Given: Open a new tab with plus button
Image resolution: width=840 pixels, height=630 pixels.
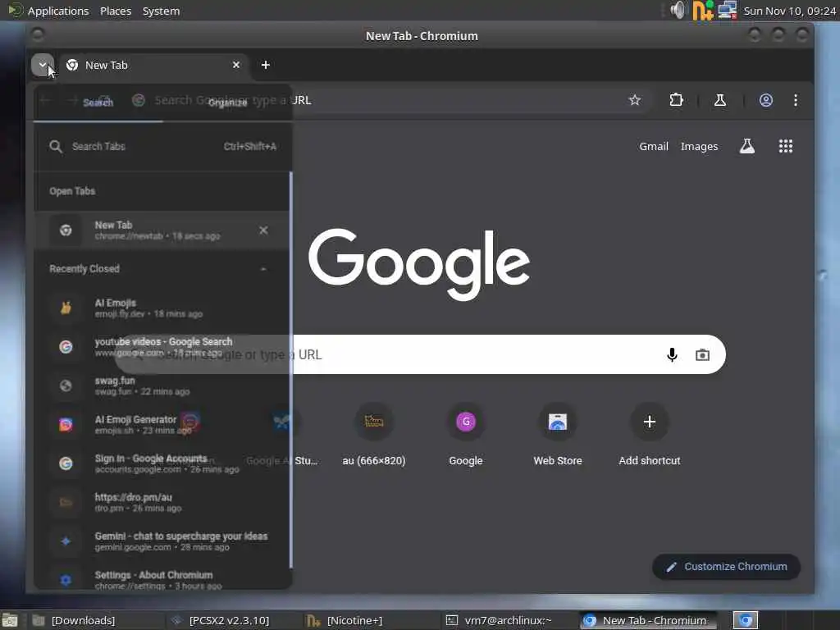Looking at the screenshot, I should point(265,65).
